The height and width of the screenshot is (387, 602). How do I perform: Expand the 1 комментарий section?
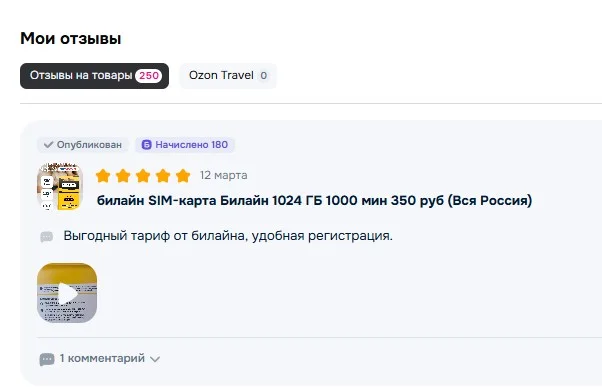(x=100, y=359)
